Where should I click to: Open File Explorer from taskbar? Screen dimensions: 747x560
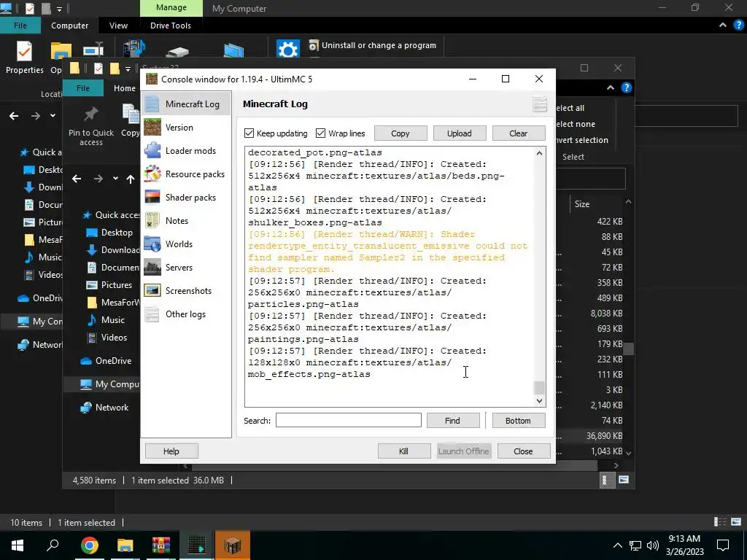[x=125, y=545]
